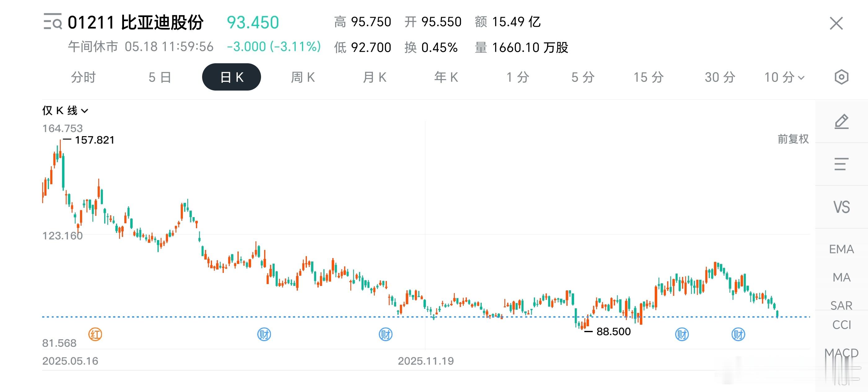
Task: Switch to the 周K tab
Action: [303, 77]
